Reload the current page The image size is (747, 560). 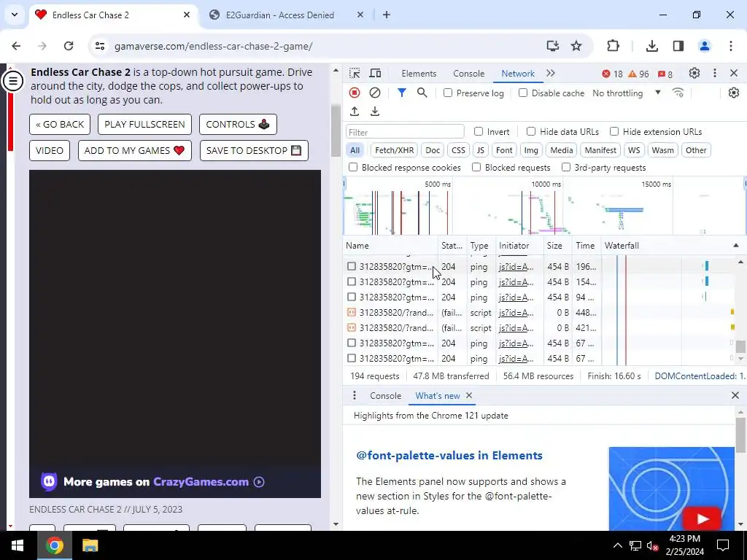[x=69, y=46]
